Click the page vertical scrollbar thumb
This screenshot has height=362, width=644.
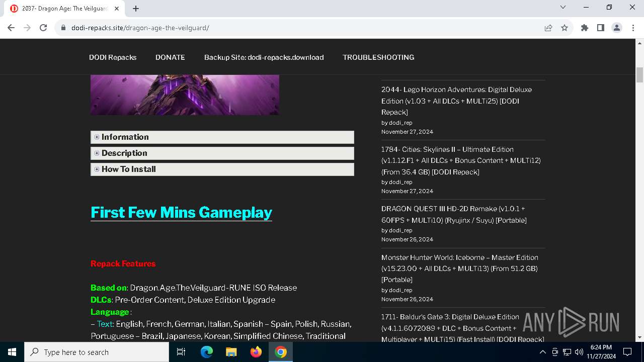pos(639,74)
